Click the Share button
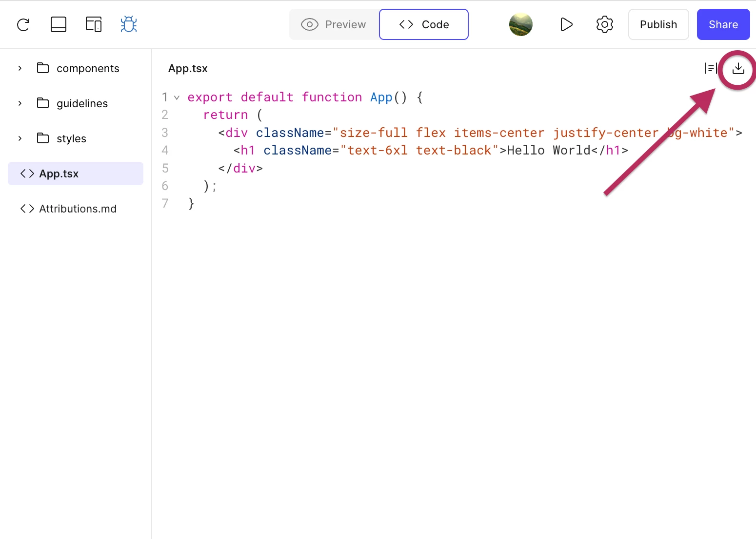 (723, 24)
